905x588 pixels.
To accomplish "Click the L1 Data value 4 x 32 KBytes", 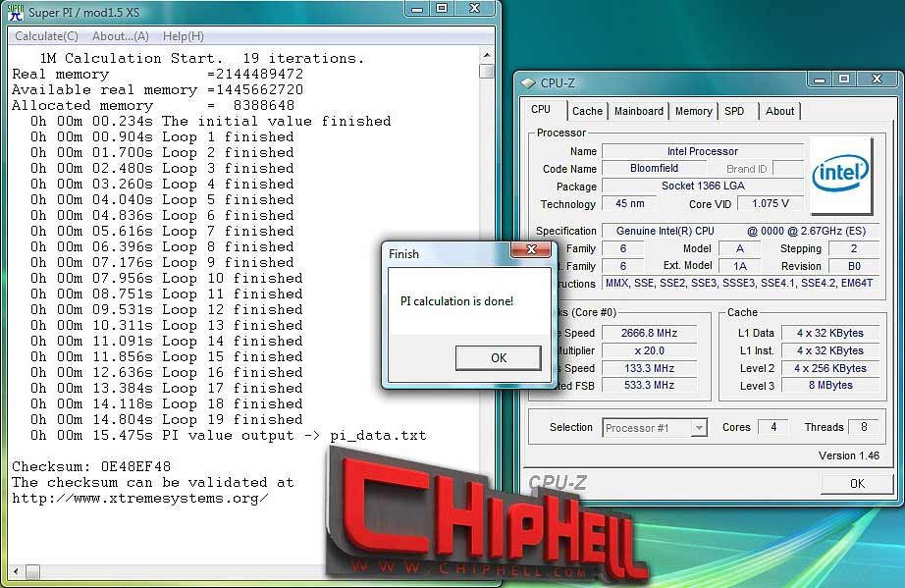I will pyautogui.click(x=830, y=333).
